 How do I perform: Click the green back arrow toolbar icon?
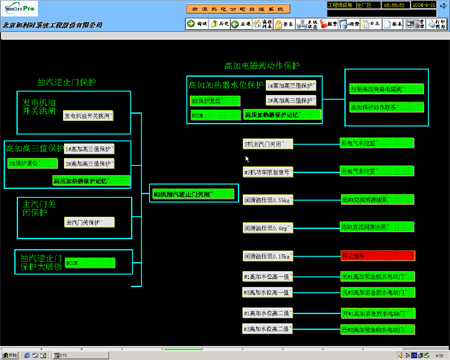[x=241, y=24]
